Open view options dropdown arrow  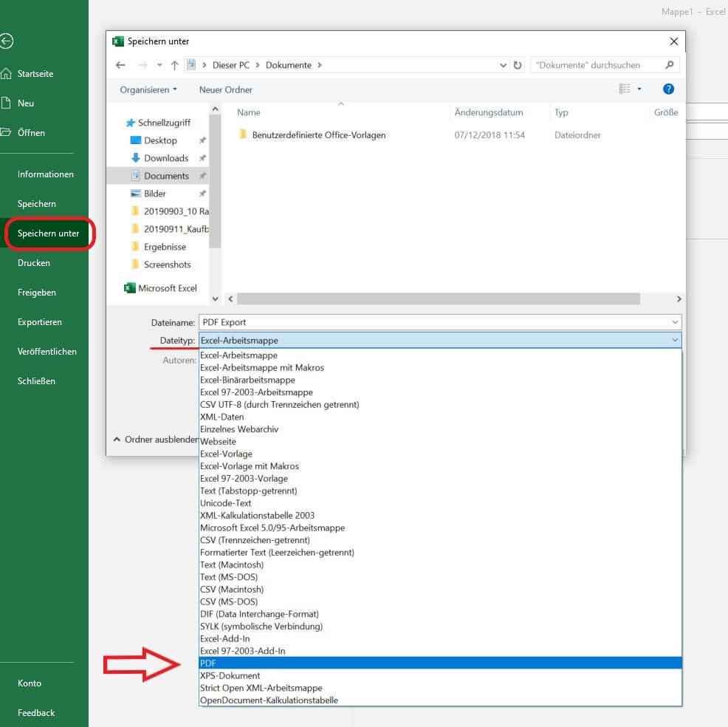(639, 89)
